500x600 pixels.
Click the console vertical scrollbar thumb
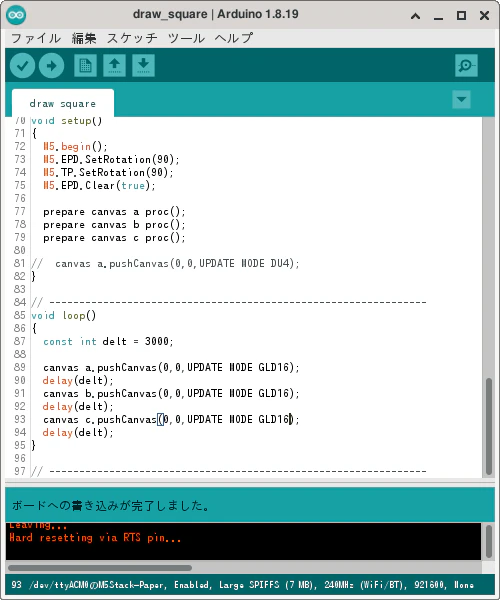pyautogui.click(x=489, y=541)
